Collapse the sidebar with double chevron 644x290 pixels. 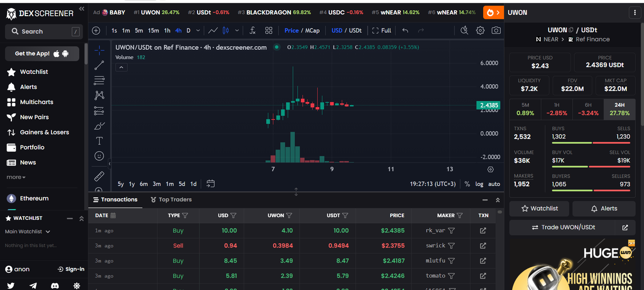pyautogui.click(x=82, y=9)
